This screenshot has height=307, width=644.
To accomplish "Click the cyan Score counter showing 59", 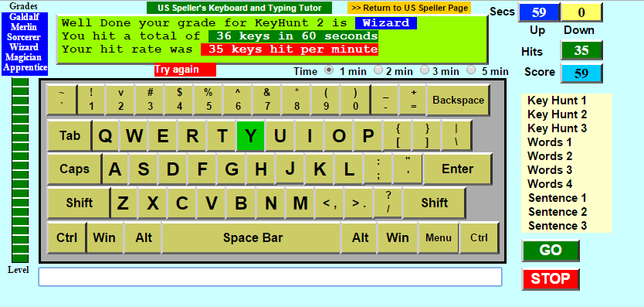I will tap(581, 73).
